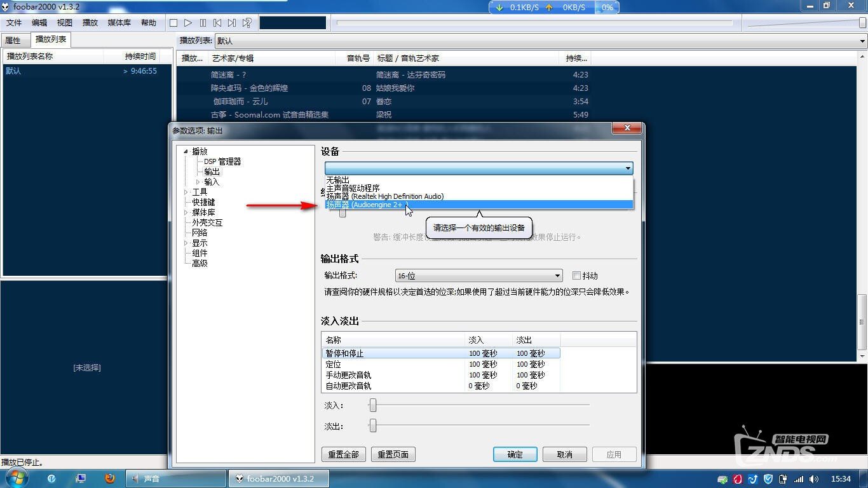Image resolution: width=868 pixels, height=488 pixels.
Task: Select the 暂停和停止 fade row
Action: pos(441,353)
